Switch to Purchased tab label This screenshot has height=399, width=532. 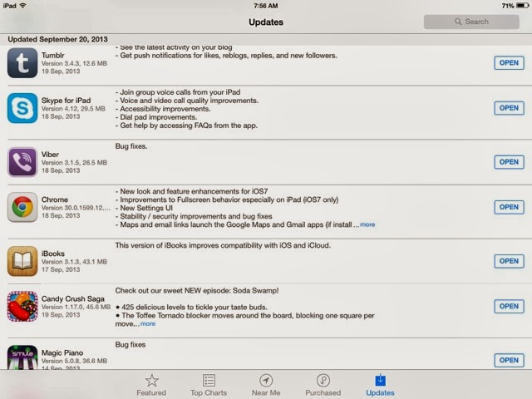click(x=323, y=392)
